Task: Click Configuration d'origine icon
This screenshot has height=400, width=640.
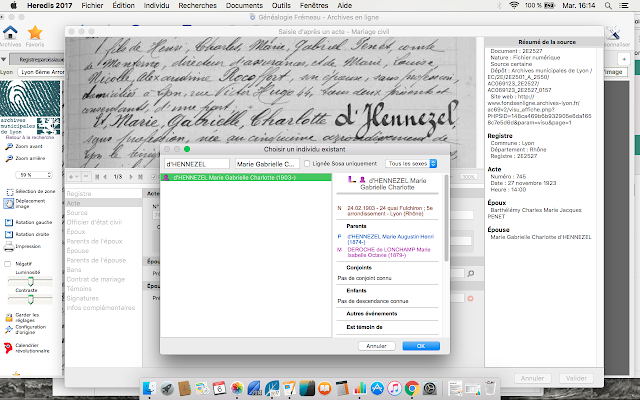Action: coord(9,329)
